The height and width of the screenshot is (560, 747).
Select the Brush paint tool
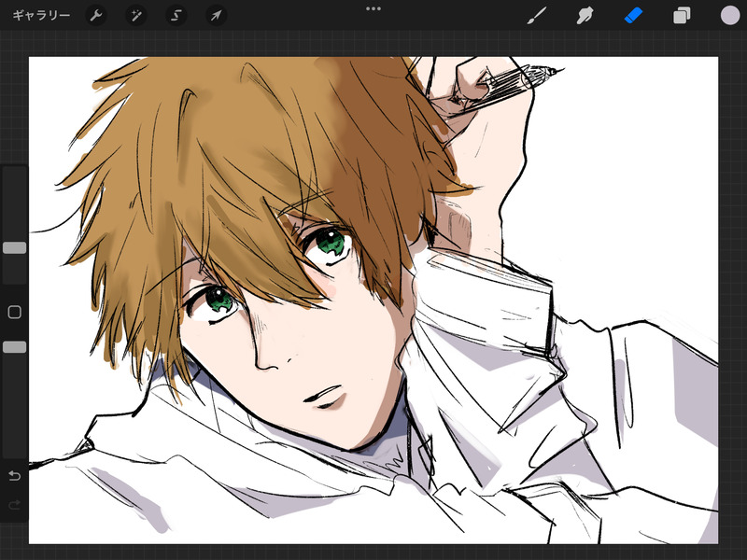(x=537, y=16)
